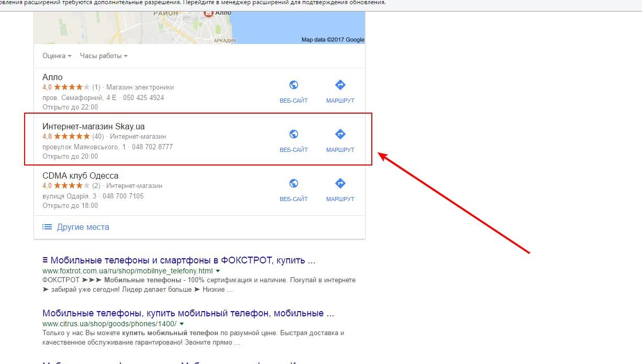
Task: Expand the Часы работы hours filter
Action: tap(104, 56)
